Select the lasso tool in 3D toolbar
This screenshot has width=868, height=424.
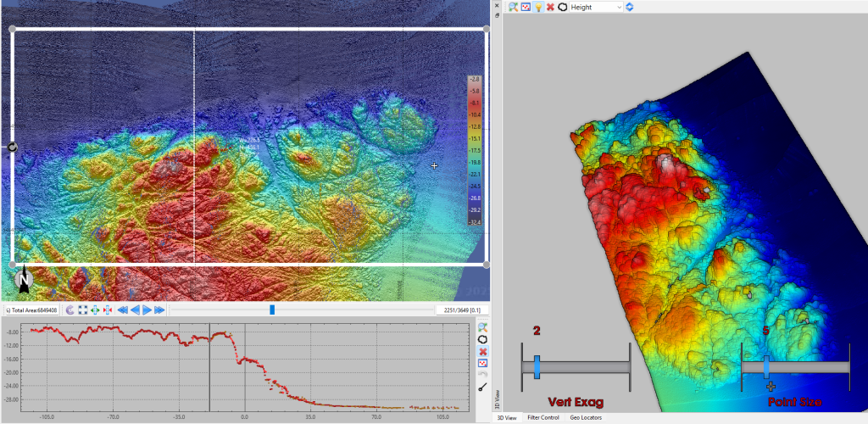[561, 7]
